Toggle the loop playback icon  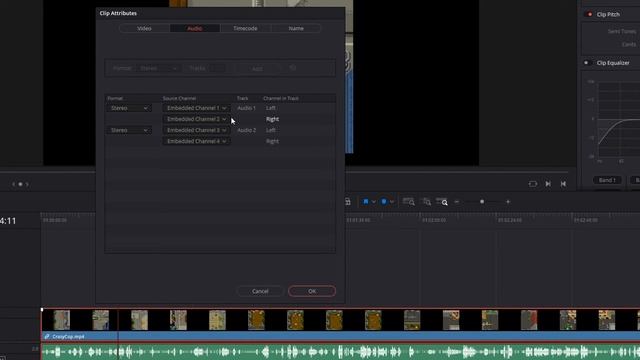(x=533, y=184)
